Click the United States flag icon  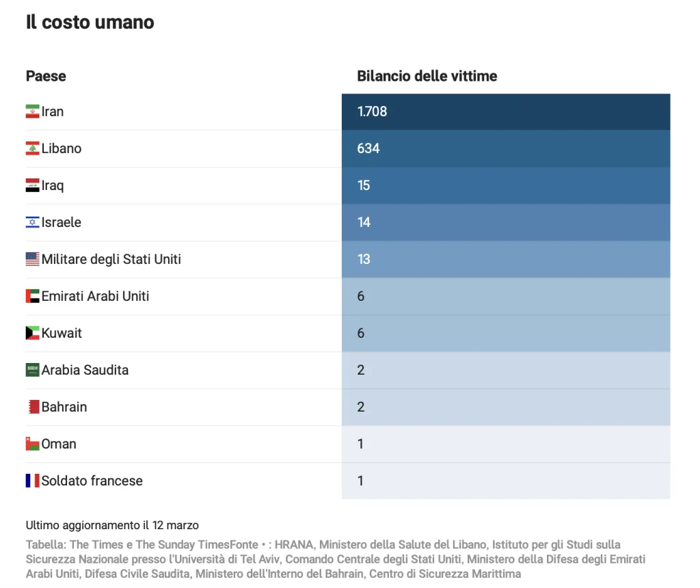33,259
